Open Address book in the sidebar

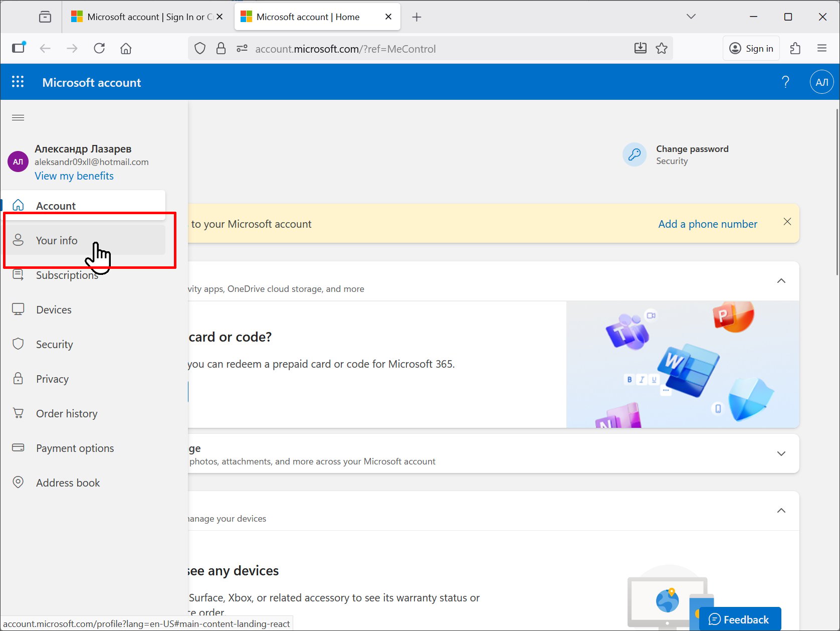tap(84, 483)
